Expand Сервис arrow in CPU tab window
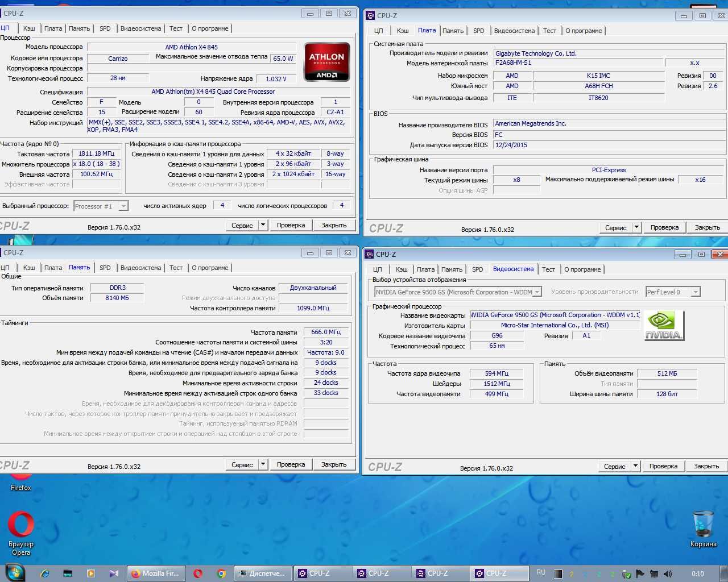The image size is (728, 582). (263, 225)
